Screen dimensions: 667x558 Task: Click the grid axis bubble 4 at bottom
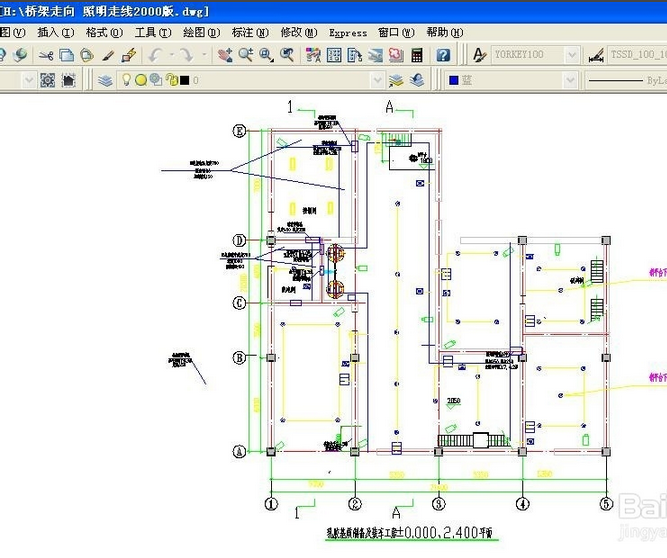click(523, 504)
